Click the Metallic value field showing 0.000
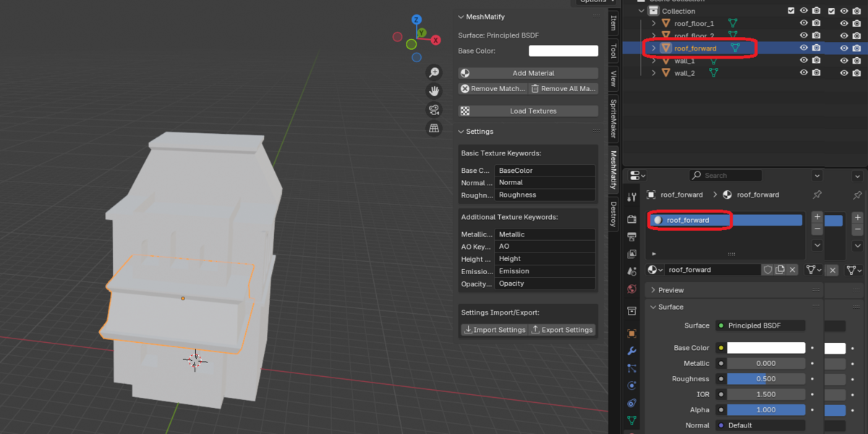The image size is (868, 434). pyautogui.click(x=766, y=364)
